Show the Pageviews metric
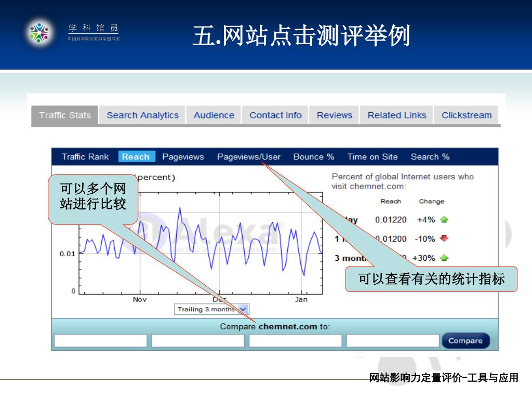The width and height of the screenshot is (532, 399). 183,157
